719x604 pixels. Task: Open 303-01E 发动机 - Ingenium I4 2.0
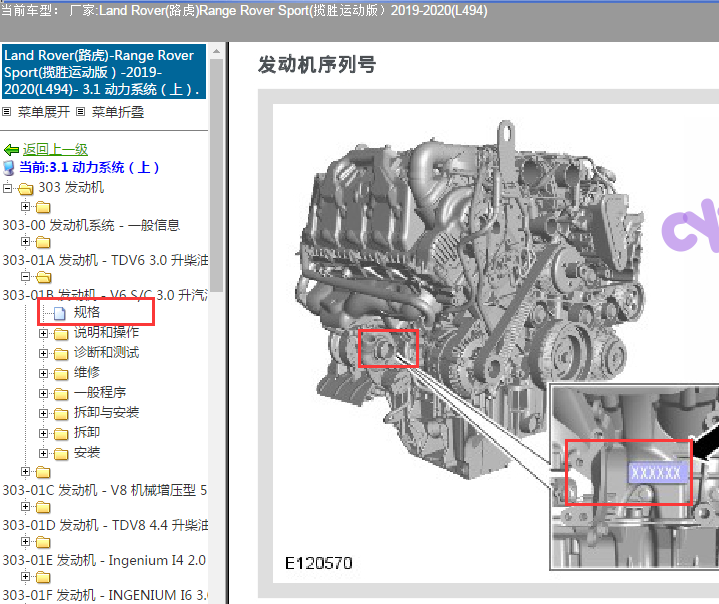(104, 560)
